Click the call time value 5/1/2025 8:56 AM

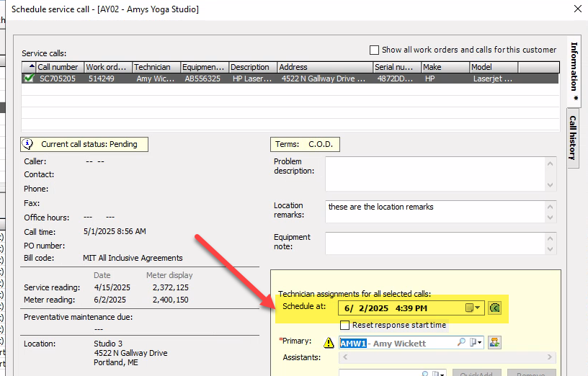pyautogui.click(x=115, y=231)
